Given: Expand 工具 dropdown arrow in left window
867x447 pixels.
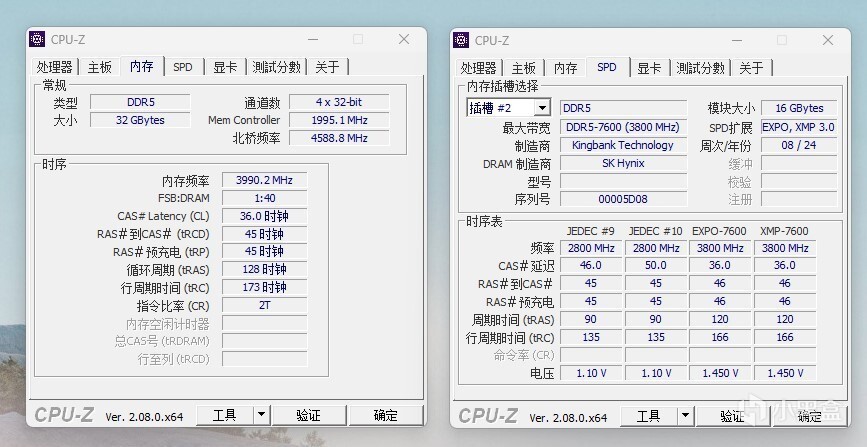Looking at the screenshot, I should click(x=262, y=415).
